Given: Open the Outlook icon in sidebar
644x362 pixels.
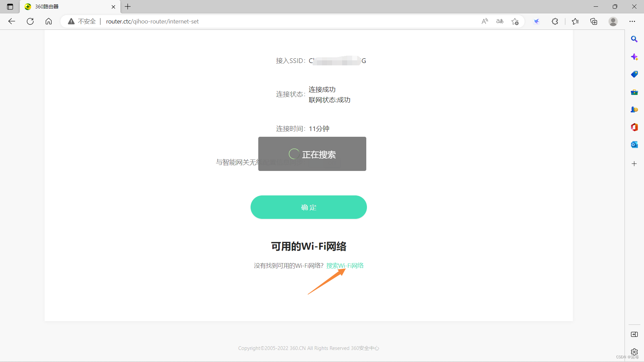Looking at the screenshot, I should pos(634,144).
